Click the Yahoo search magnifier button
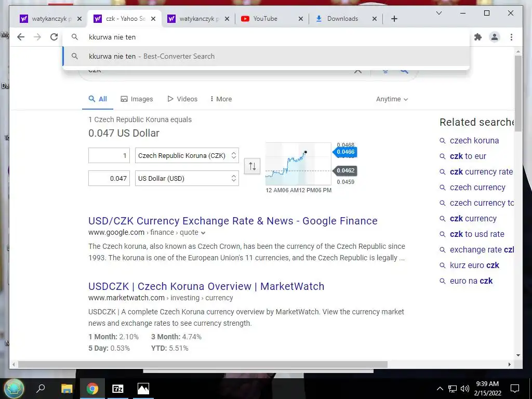Viewport: 532px width, 399px height. point(404,71)
